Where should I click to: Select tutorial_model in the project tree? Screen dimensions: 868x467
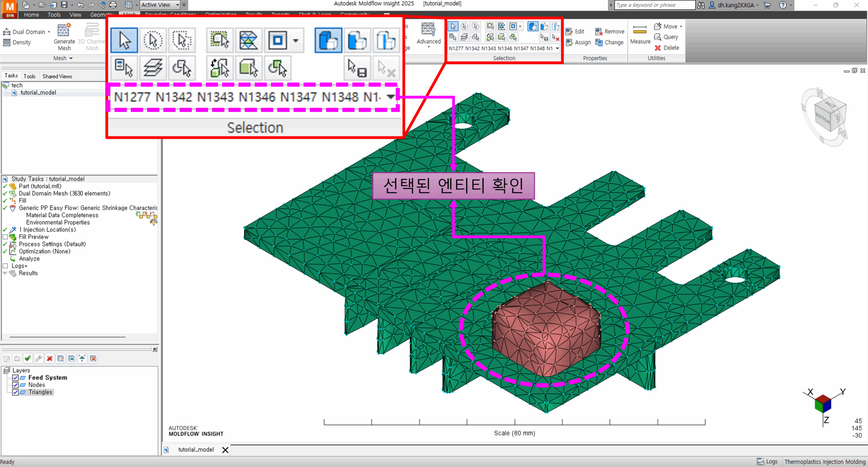click(38, 92)
